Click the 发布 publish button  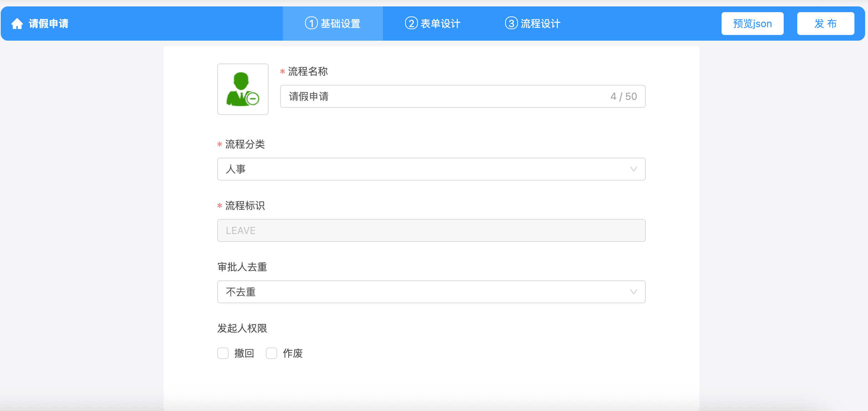click(x=826, y=24)
